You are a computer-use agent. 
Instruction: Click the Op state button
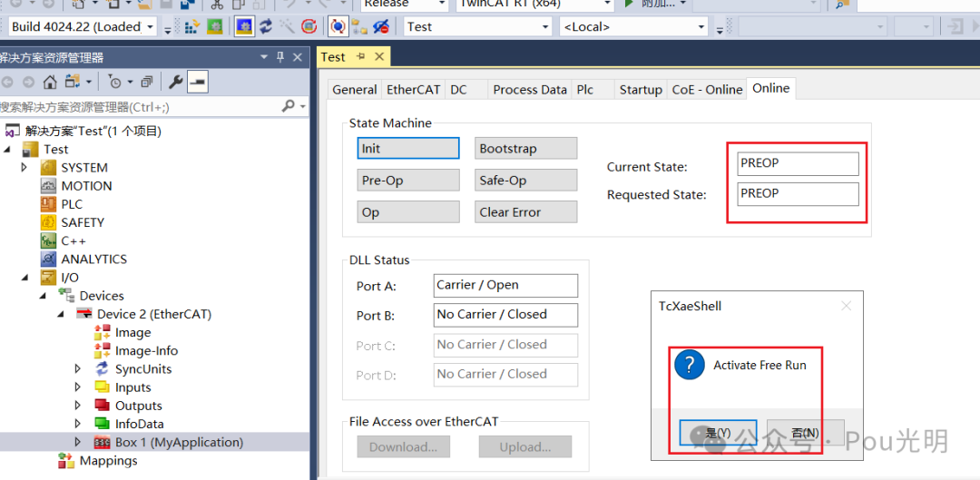408,212
